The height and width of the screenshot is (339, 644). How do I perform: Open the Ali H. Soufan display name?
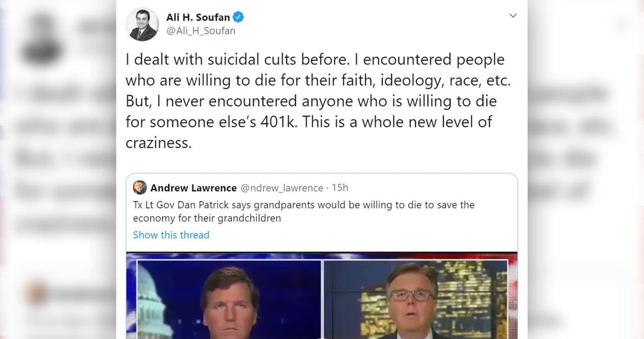(198, 17)
